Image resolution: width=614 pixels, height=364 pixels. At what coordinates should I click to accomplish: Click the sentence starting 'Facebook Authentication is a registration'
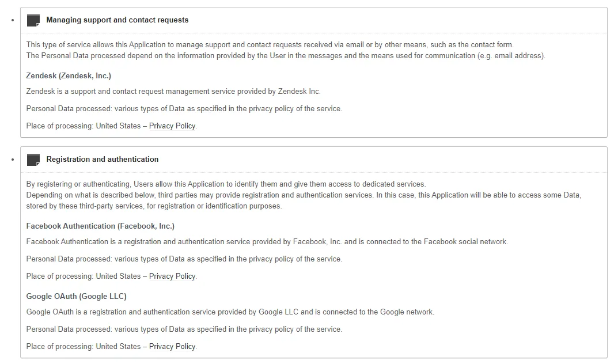[267, 242]
